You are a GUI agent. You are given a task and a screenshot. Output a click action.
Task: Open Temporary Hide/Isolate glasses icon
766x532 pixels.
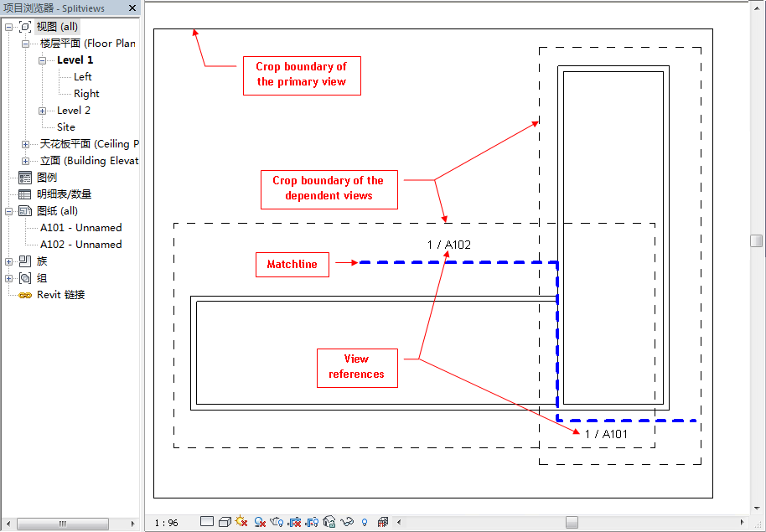(347, 522)
